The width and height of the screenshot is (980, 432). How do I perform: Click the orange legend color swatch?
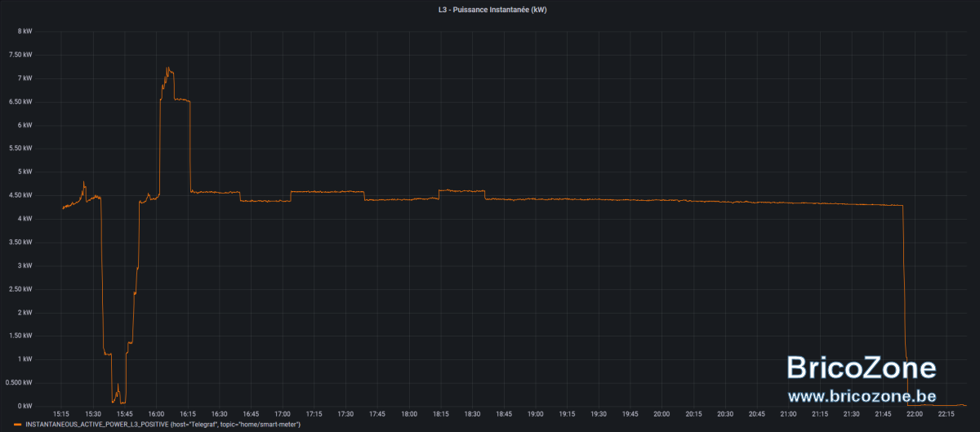[17, 425]
